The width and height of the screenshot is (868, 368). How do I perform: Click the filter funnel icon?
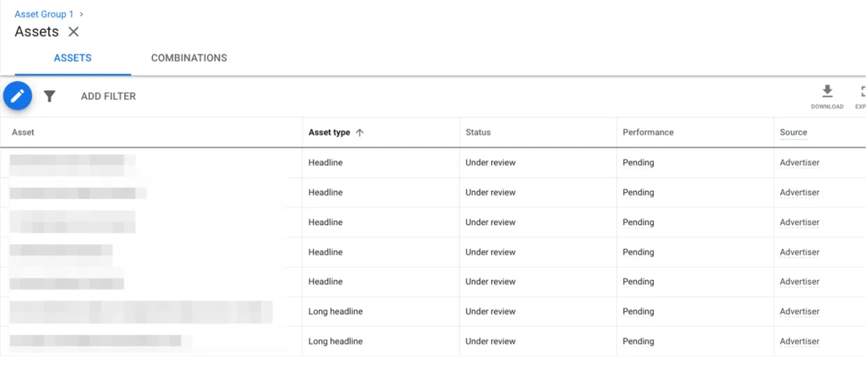(x=50, y=96)
